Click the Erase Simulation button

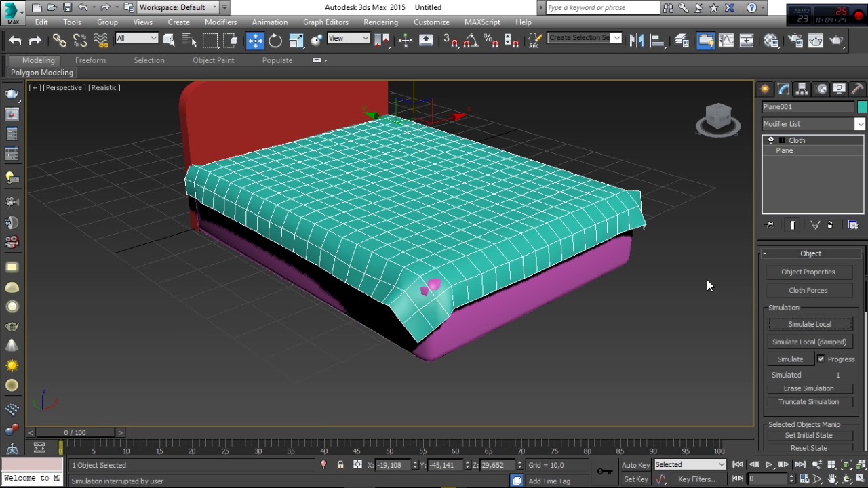pyautogui.click(x=809, y=389)
